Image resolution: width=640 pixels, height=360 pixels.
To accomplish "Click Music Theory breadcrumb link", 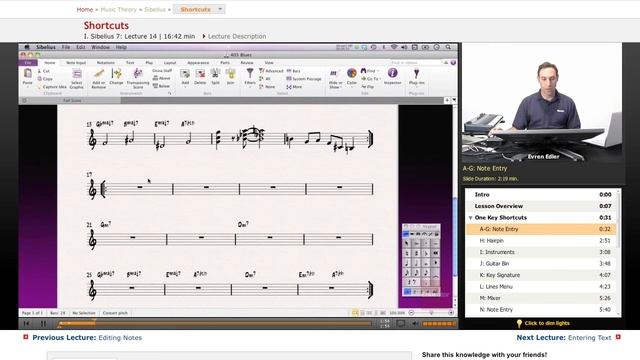I will (118, 9).
